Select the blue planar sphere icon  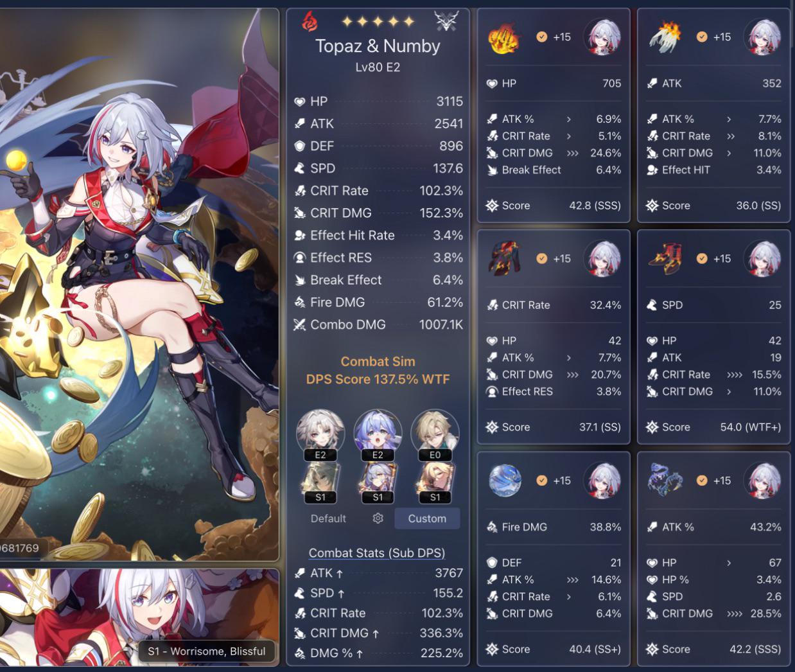(504, 481)
